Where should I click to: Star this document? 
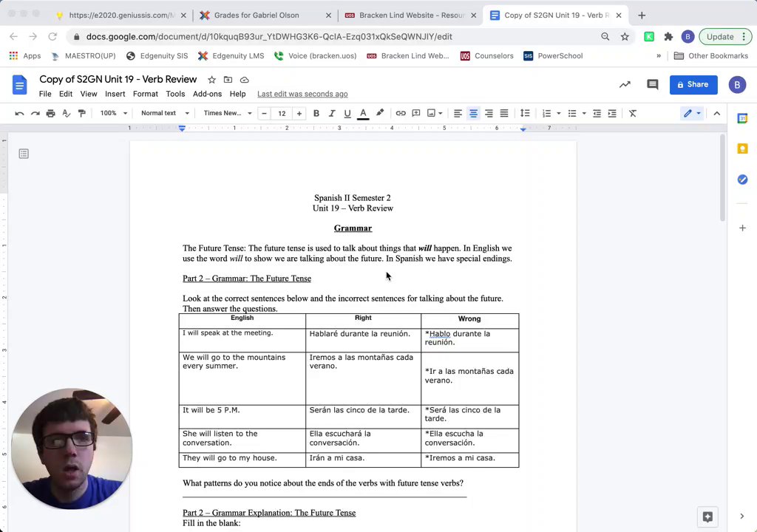pos(211,80)
